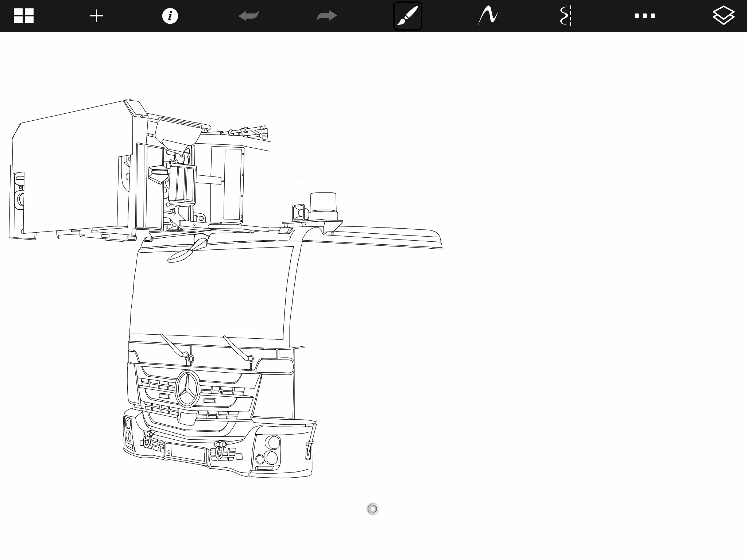Viewport: 747px width, 560px height.
Task: Tap the roof-mounted horn speaker
Action: [x=299, y=212]
